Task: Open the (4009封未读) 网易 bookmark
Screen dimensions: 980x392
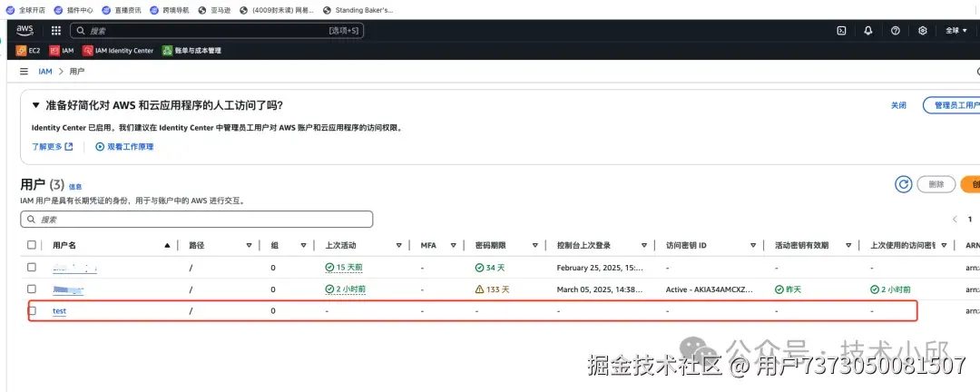Action: pyautogui.click(x=278, y=10)
